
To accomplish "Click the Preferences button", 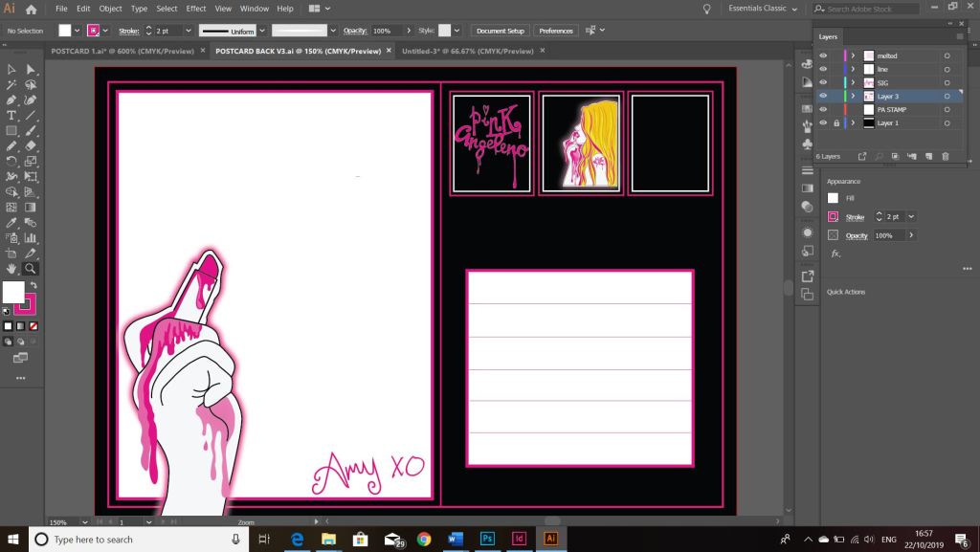I will click(555, 31).
